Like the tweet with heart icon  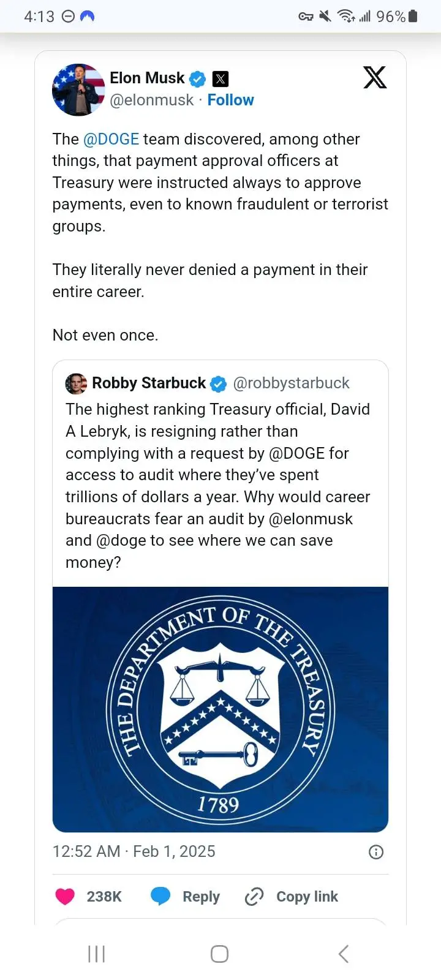[66, 897]
